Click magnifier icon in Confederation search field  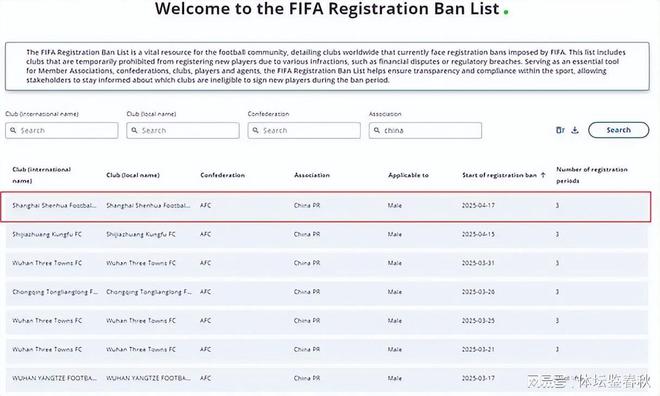(255, 130)
